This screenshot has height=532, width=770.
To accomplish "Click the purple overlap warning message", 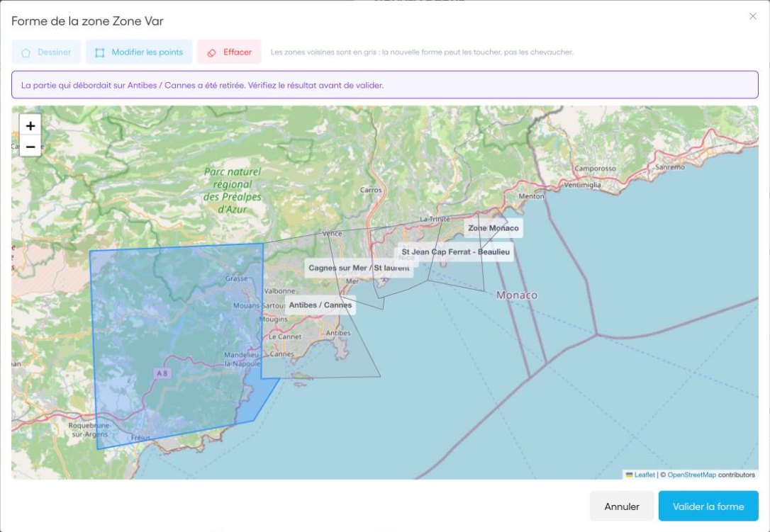I will tap(385, 84).
